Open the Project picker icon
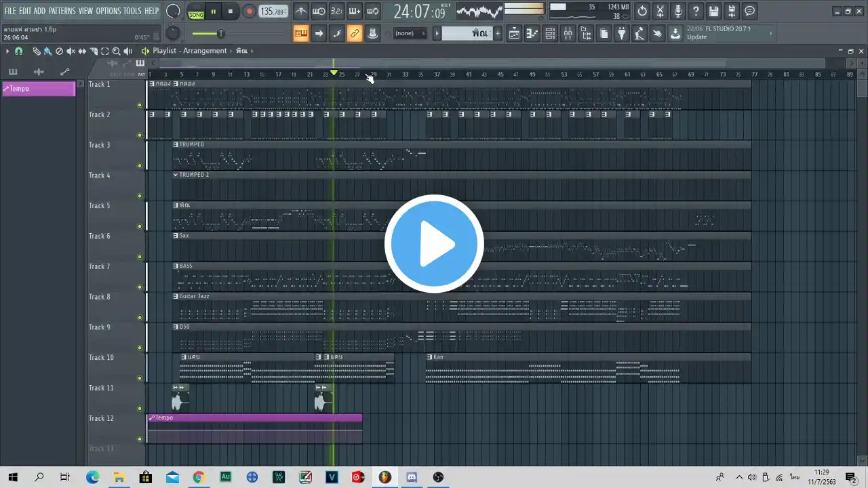 coord(604,33)
